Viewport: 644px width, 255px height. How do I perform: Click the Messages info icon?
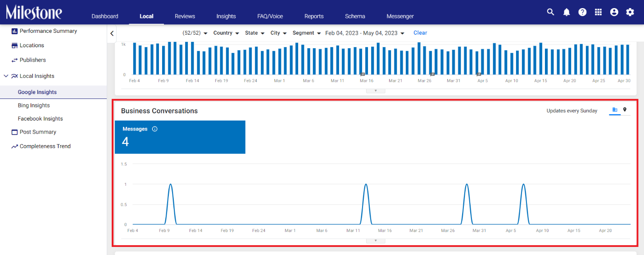click(x=155, y=129)
